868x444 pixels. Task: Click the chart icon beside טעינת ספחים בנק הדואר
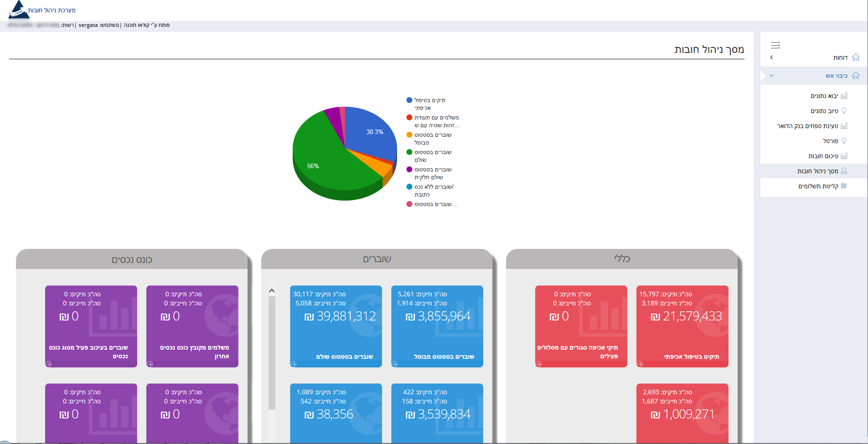click(x=844, y=126)
